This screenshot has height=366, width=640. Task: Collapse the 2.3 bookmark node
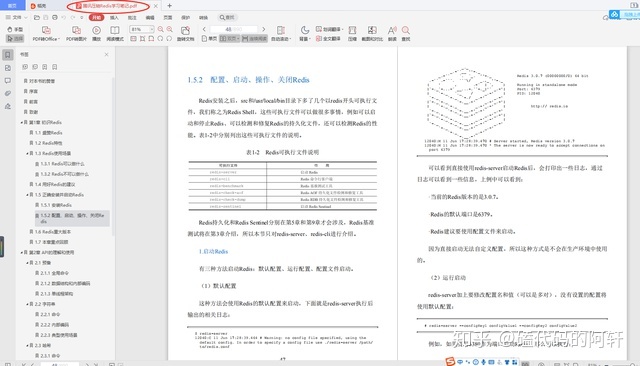[27, 346]
